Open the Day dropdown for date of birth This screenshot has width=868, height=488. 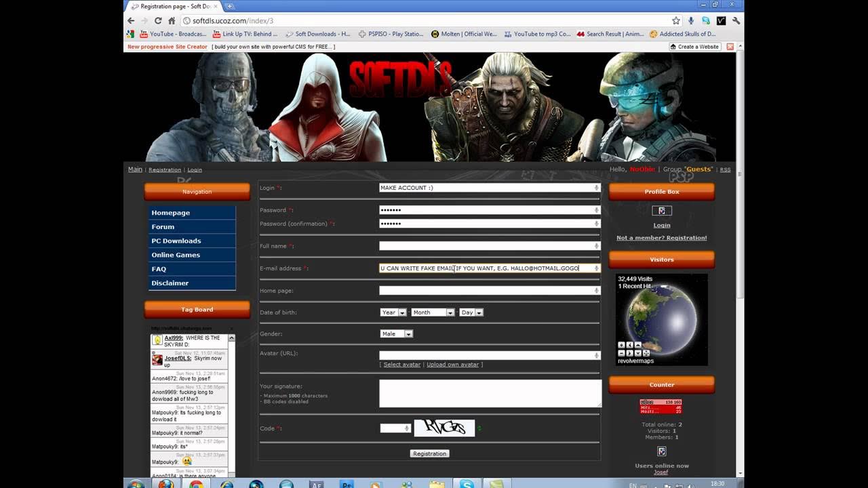pos(471,312)
